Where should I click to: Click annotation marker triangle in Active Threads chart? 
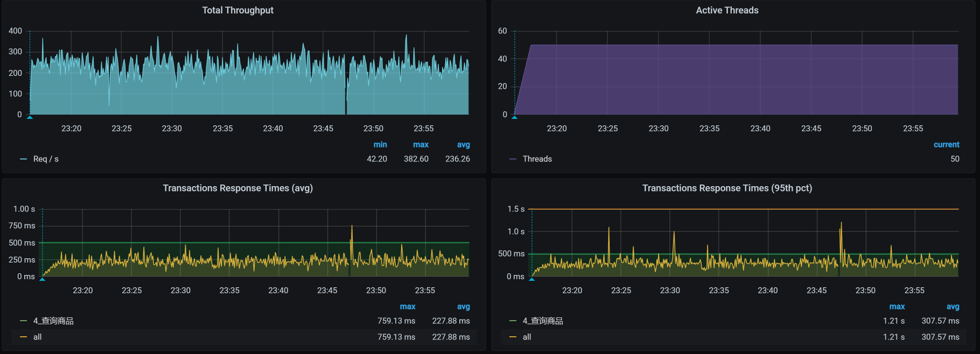(514, 117)
